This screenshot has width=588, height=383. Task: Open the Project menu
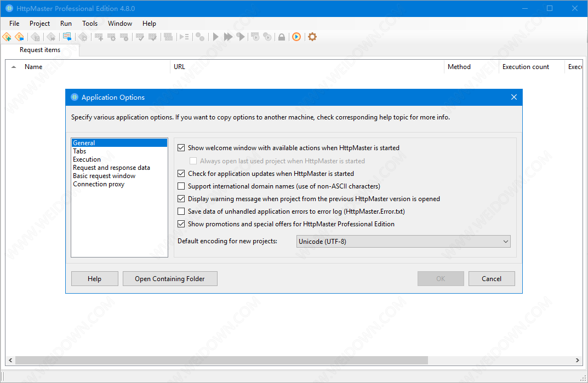pos(40,23)
